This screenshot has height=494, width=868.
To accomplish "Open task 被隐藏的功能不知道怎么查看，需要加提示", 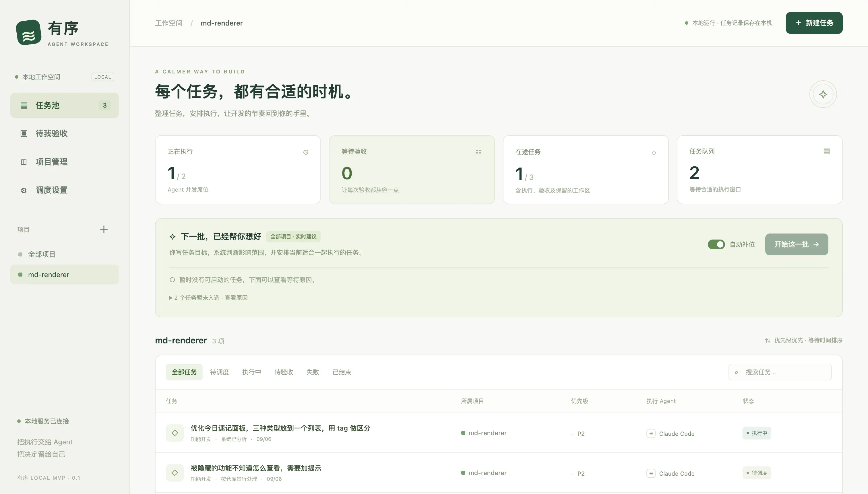I will (256, 468).
